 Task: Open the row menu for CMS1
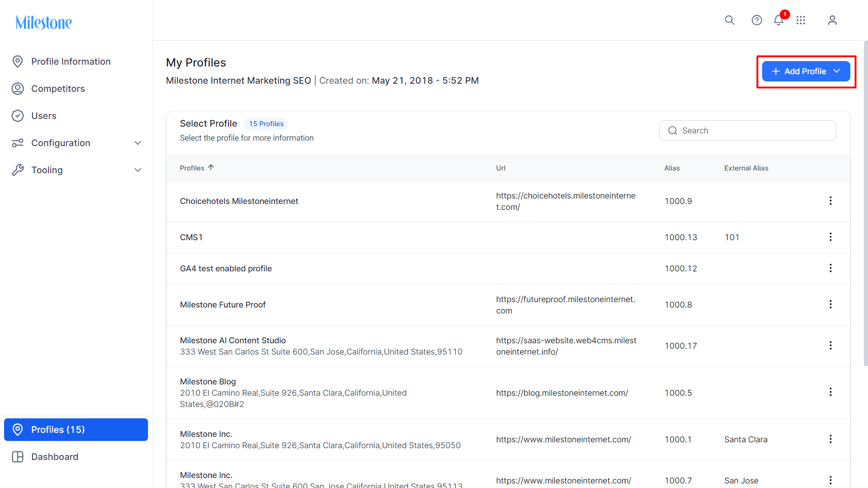830,237
